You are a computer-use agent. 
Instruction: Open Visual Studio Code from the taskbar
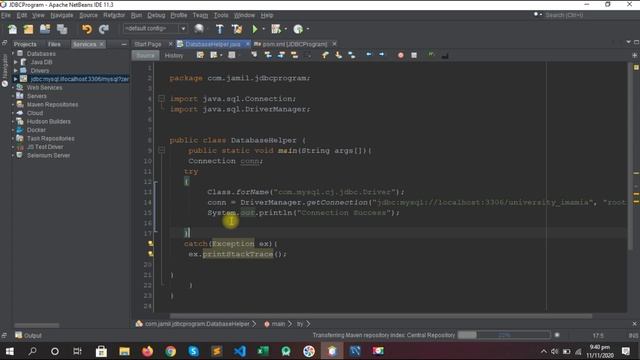240,351
